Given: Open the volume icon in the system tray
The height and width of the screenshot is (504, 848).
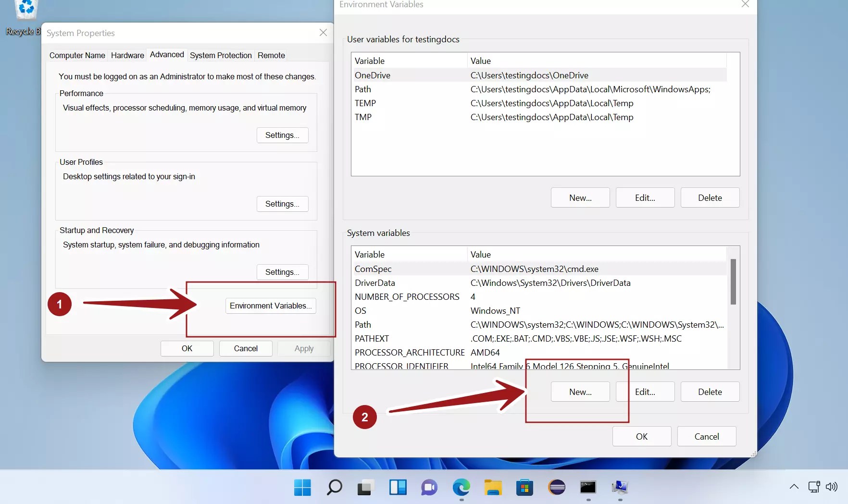Looking at the screenshot, I should pyautogui.click(x=832, y=487).
